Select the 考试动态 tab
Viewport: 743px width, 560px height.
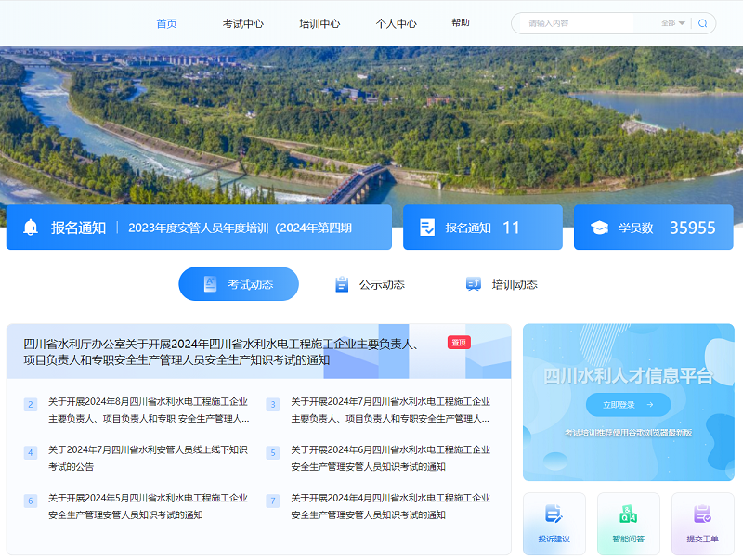(239, 284)
